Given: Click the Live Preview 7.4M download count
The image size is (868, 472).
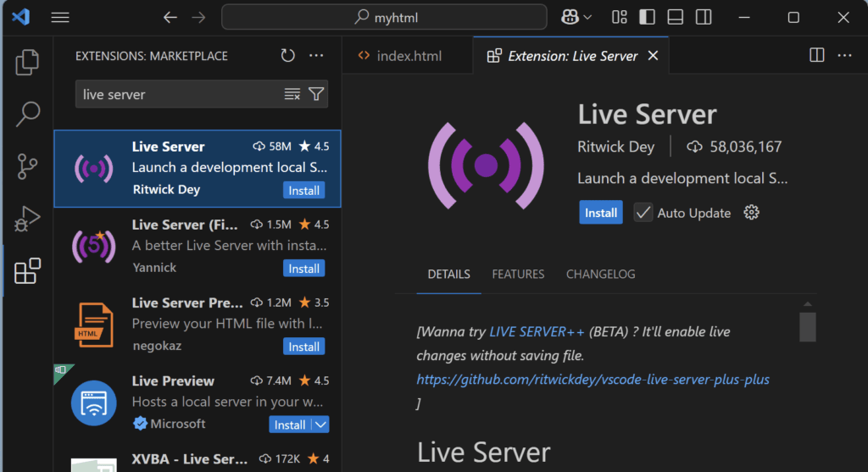Looking at the screenshot, I should (270, 380).
